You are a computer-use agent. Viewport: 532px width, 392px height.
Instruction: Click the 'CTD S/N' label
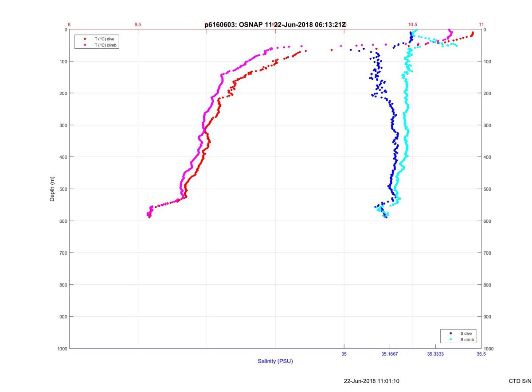pyautogui.click(x=520, y=381)
